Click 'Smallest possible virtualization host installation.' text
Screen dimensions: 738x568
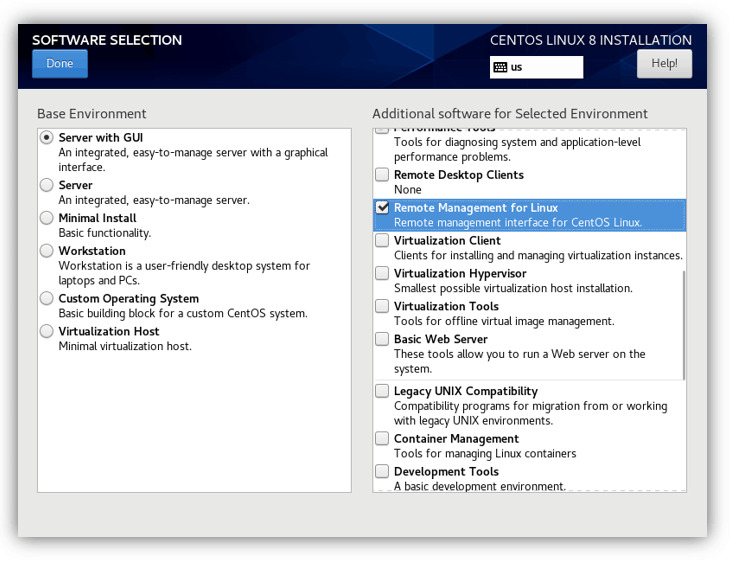513,288
